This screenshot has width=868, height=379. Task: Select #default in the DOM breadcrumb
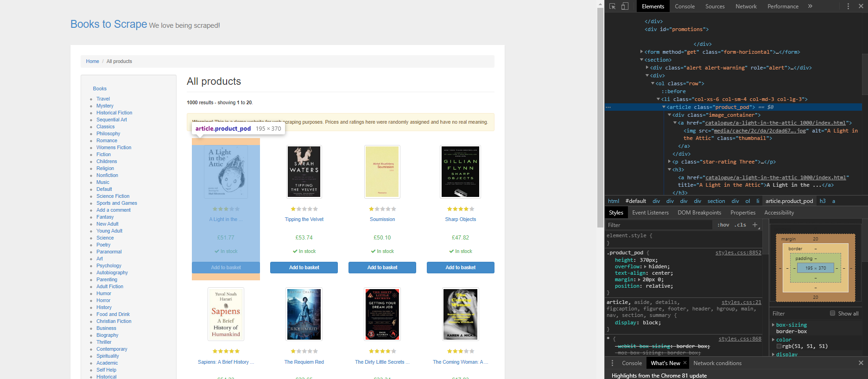click(636, 201)
